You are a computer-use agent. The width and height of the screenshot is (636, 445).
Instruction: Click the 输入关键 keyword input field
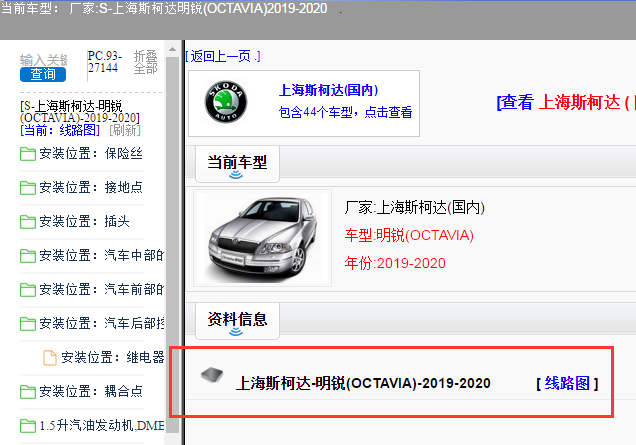coord(43,60)
